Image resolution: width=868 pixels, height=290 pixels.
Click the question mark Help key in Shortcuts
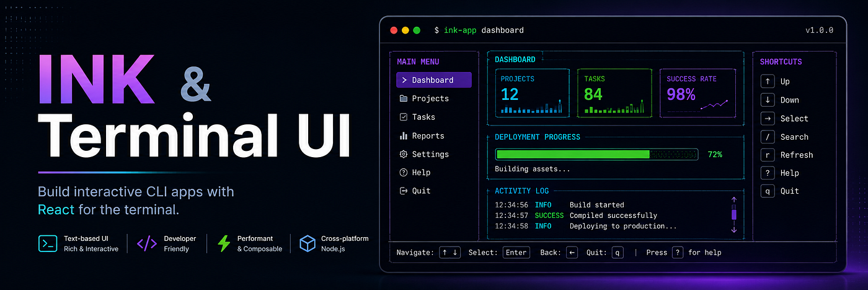click(768, 173)
